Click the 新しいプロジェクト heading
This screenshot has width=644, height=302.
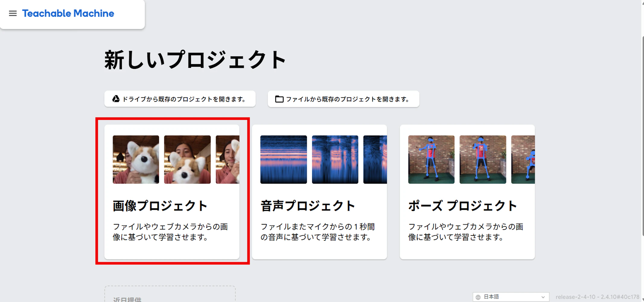pyautogui.click(x=195, y=60)
